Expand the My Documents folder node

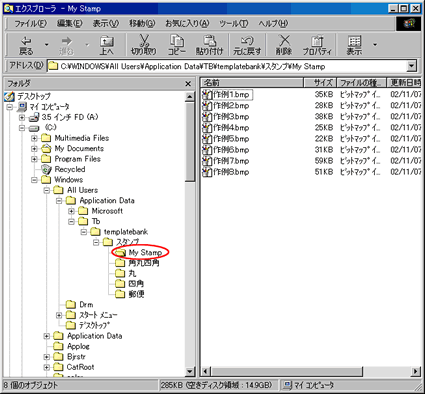(x=34, y=149)
